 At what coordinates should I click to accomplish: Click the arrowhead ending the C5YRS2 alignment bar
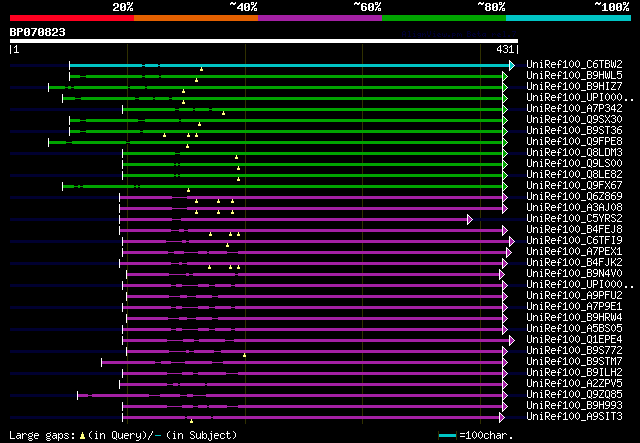470,220
